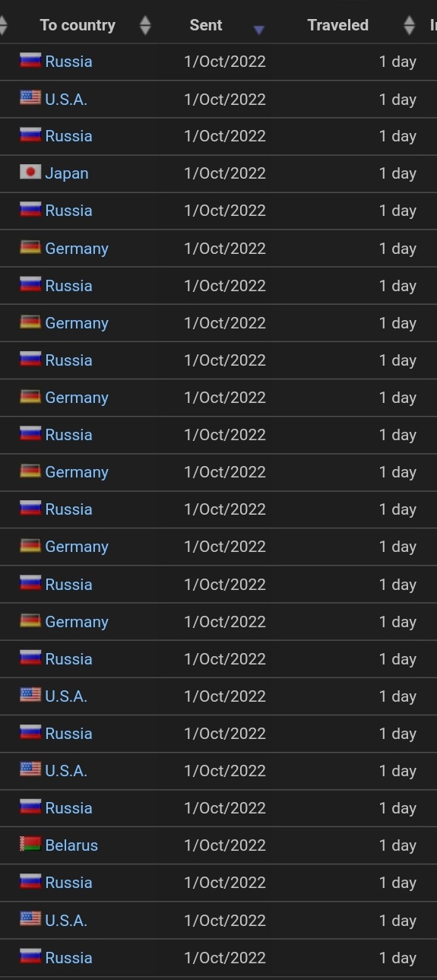Toggle the sort arrows beside To country
437x980 pixels.
coord(145,26)
